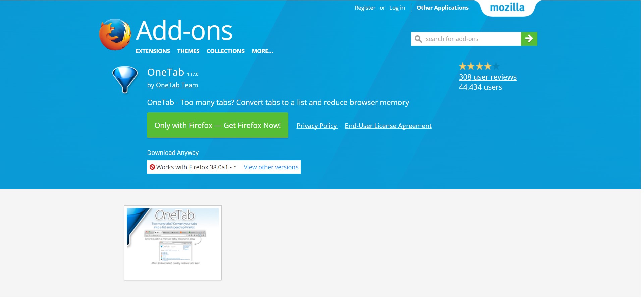This screenshot has width=644, height=308.
Task: Click the star rating display
Action: tap(479, 66)
